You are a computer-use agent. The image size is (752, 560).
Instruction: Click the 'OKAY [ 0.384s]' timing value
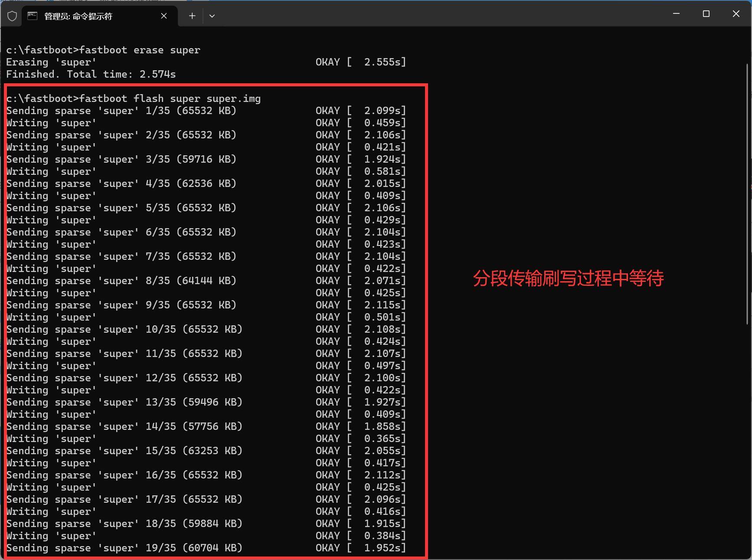point(361,536)
